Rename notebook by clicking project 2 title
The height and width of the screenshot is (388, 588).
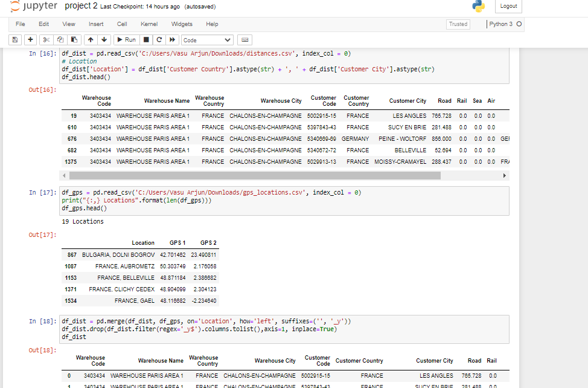81,6
